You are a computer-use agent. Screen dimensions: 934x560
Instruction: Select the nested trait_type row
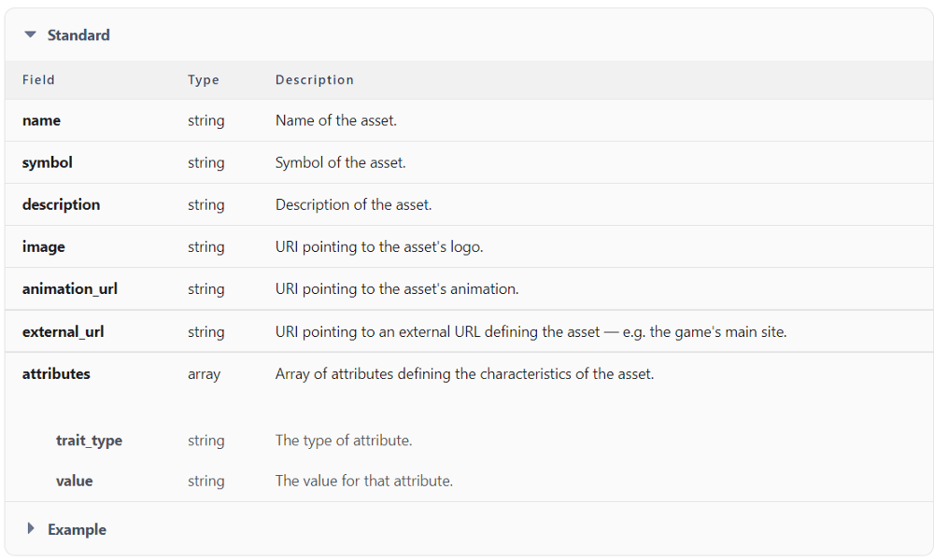(x=89, y=440)
